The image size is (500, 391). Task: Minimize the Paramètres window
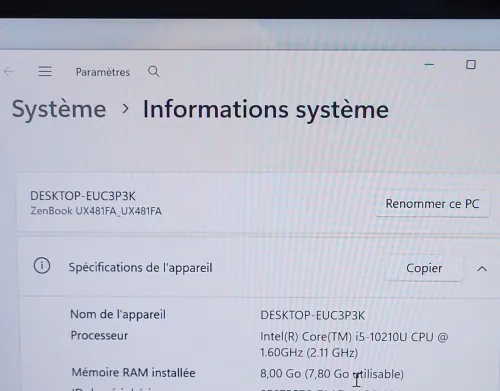tap(429, 65)
